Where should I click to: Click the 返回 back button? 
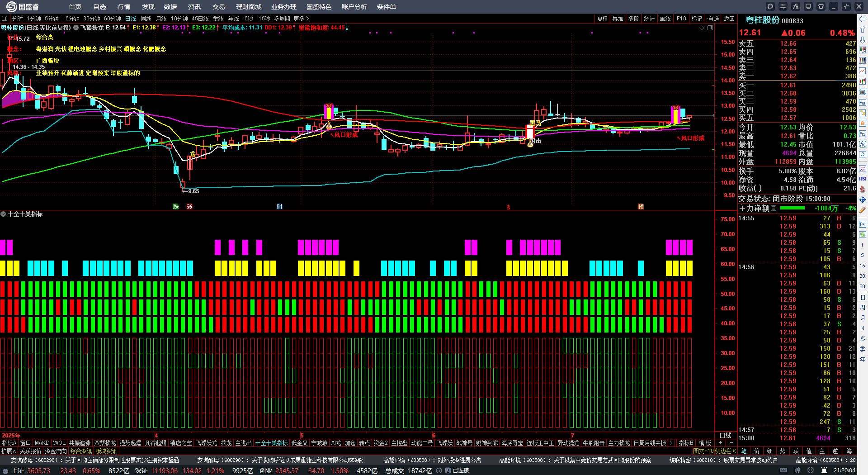click(x=729, y=19)
